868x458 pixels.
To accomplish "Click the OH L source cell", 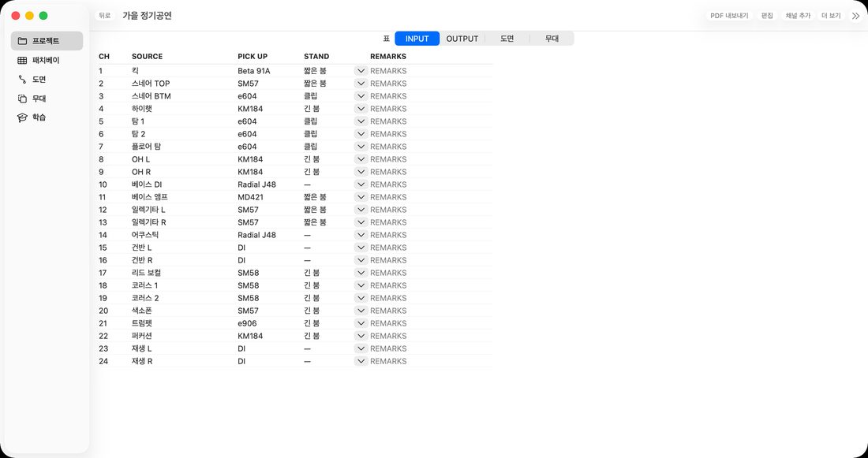I will tap(140, 159).
